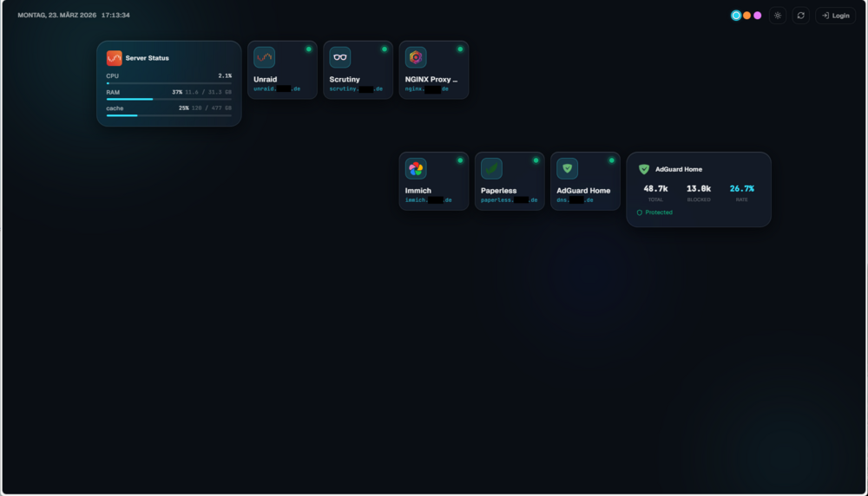The image size is (868, 496).
Task: Click the Unraid green status dot
Action: point(309,49)
